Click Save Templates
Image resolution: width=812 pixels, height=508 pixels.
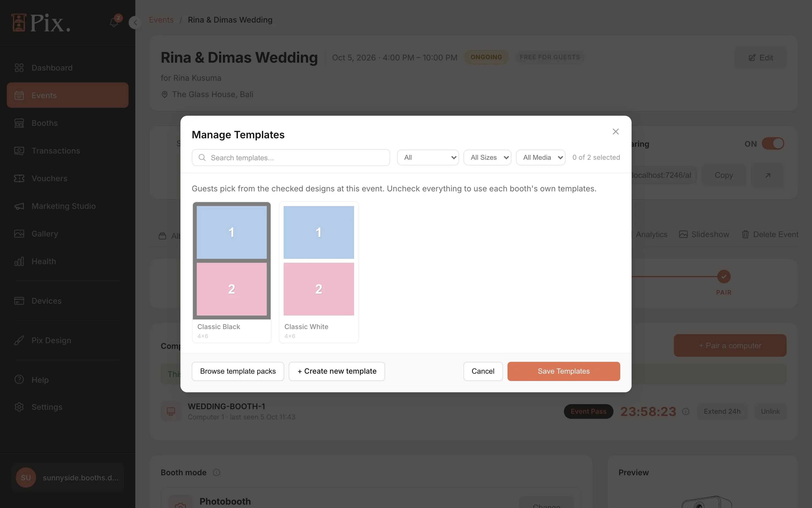[563, 371]
